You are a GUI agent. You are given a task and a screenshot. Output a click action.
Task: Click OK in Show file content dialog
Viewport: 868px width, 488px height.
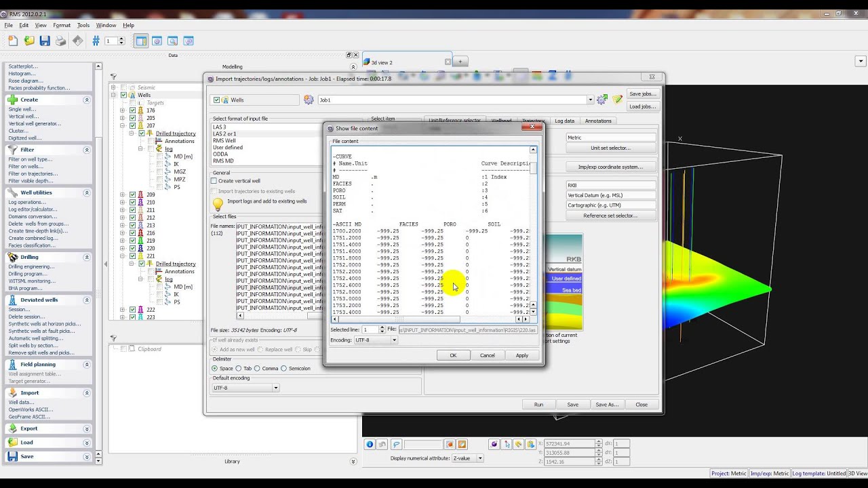tap(453, 355)
